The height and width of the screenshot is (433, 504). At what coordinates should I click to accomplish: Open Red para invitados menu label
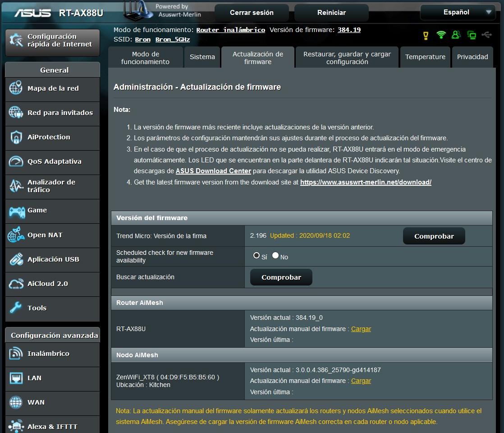(60, 113)
